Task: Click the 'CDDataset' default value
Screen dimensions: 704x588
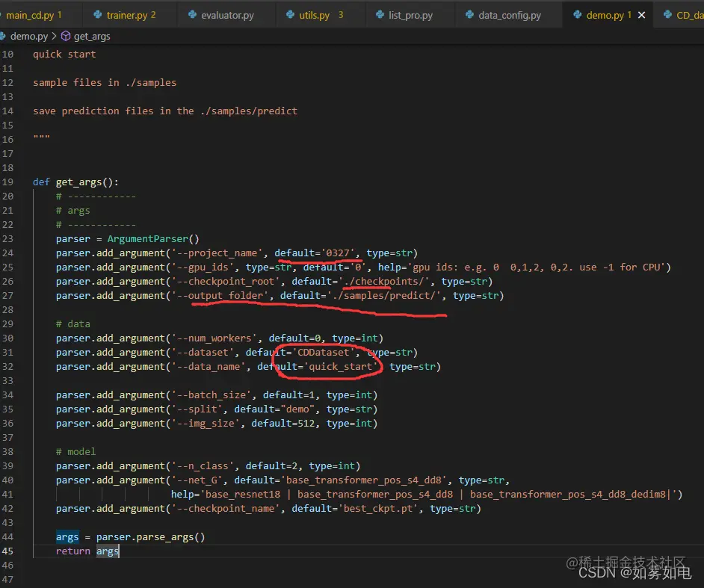Action: click(x=323, y=353)
